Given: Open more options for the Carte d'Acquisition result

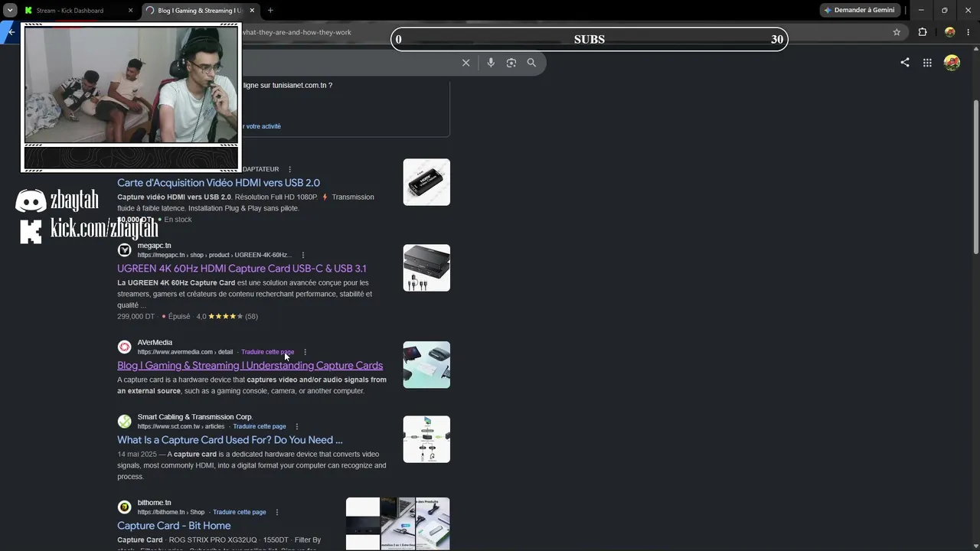Looking at the screenshot, I should pyautogui.click(x=289, y=169).
